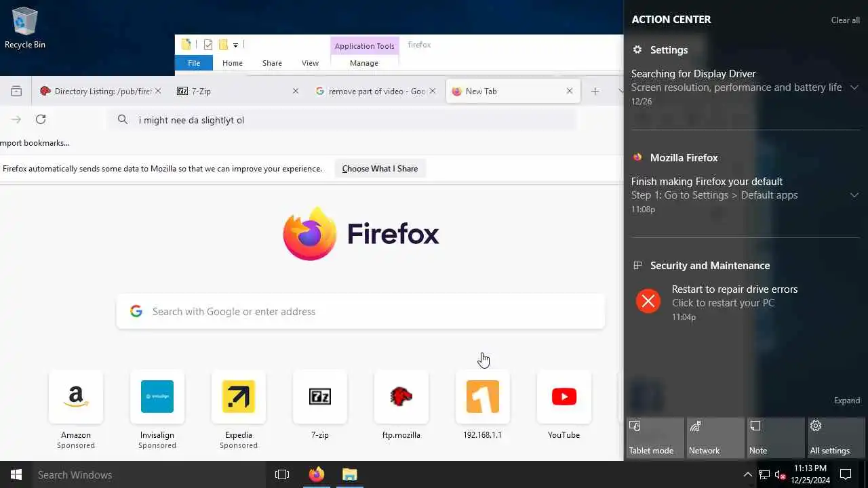
Task: Clear all notifications
Action: 846,20
